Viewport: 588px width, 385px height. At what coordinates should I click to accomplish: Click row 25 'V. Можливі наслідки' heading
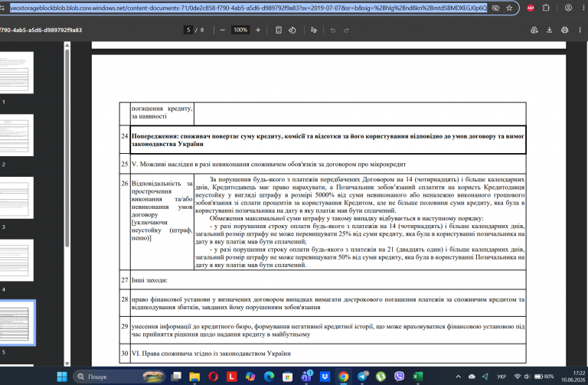(269, 164)
